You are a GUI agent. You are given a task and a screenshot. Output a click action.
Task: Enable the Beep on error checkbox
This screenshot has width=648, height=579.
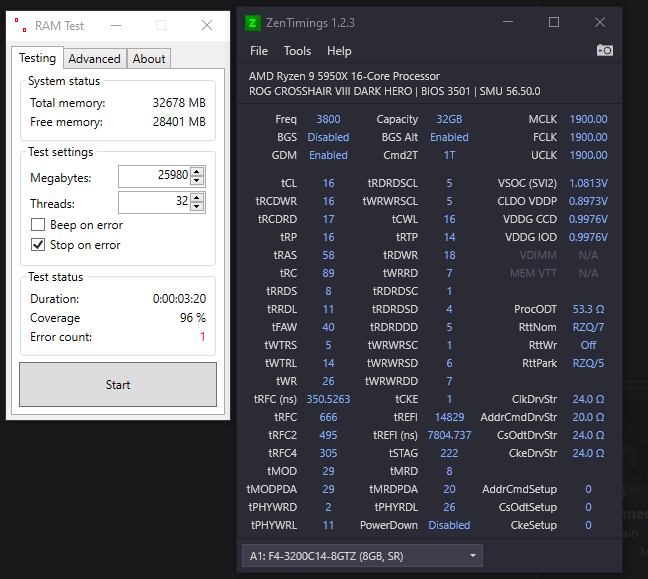(38, 225)
